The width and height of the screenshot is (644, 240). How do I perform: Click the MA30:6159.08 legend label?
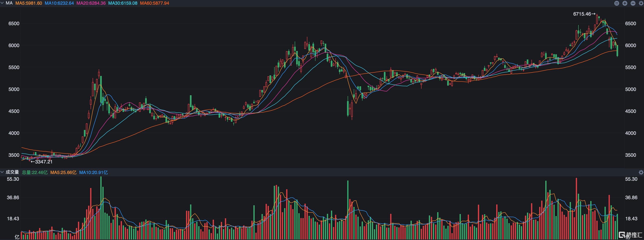pyautogui.click(x=123, y=3)
